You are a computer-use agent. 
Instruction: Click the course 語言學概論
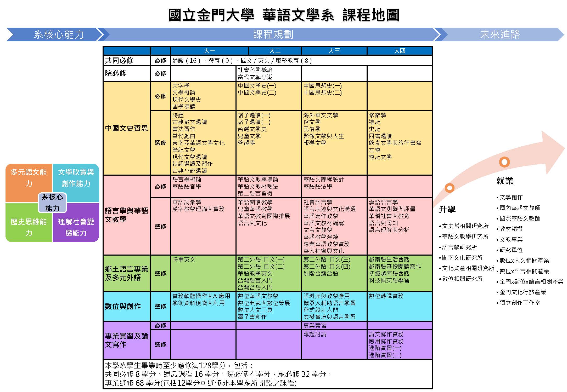click(187, 180)
